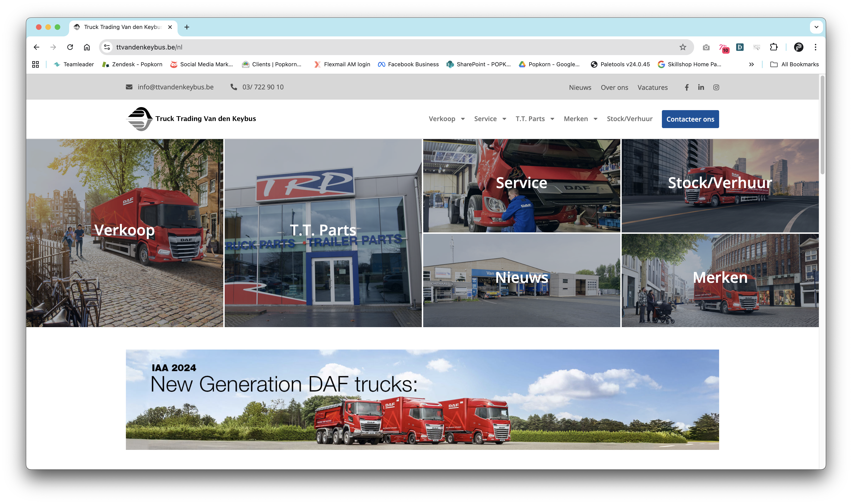This screenshot has width=852, height=504.
Task: Open the Teamleader bookmark
Action: 74,64
